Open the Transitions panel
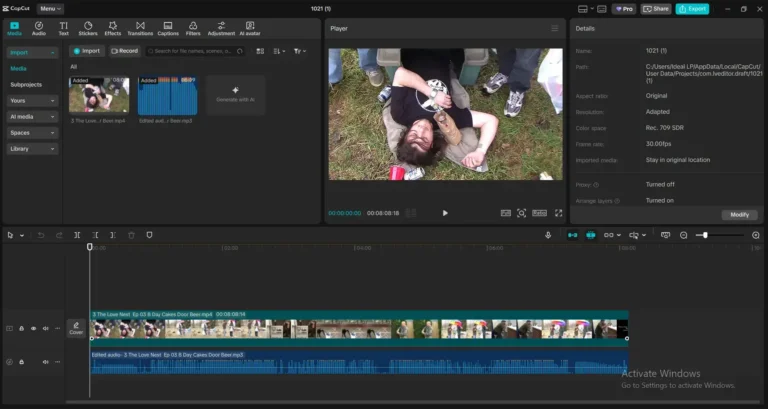 (140, 28)
